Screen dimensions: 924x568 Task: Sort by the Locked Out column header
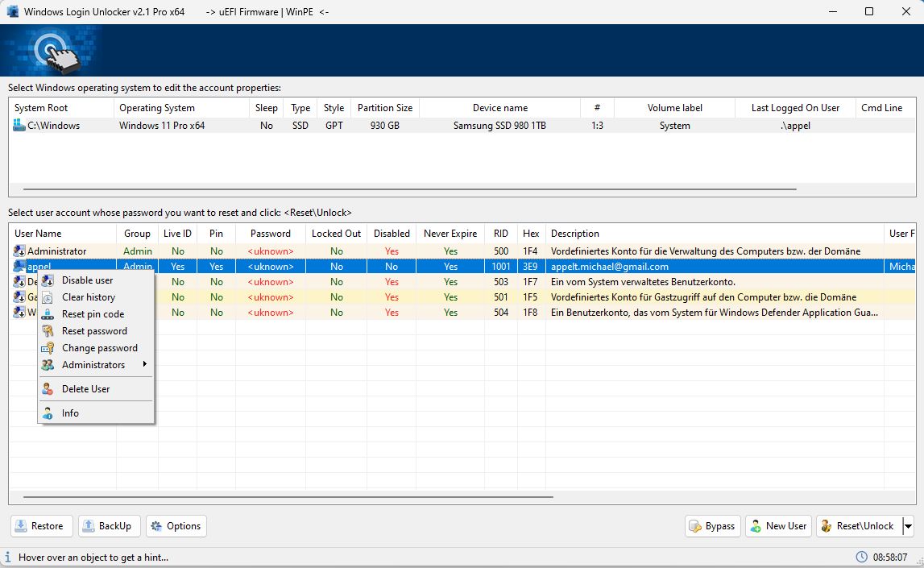[x=336, y=234]
